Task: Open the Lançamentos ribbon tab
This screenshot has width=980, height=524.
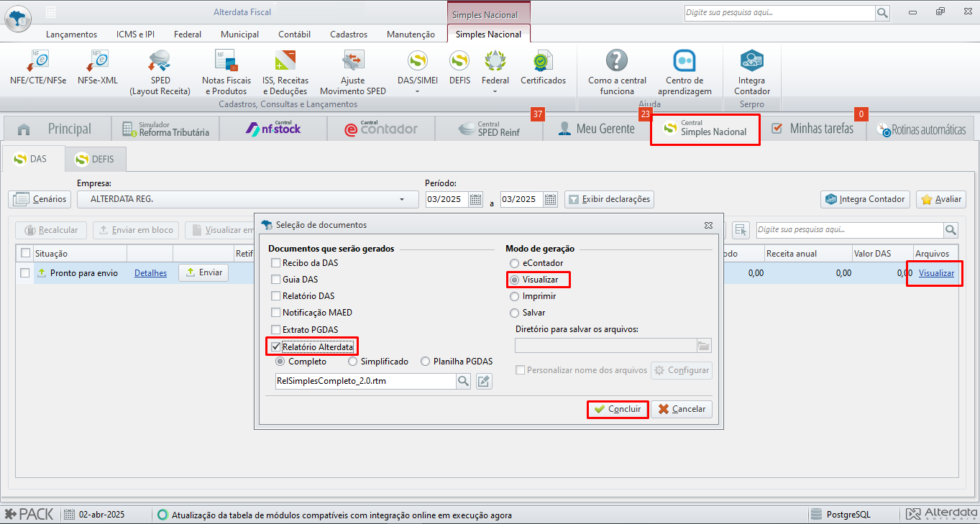Action: (71, 35)
